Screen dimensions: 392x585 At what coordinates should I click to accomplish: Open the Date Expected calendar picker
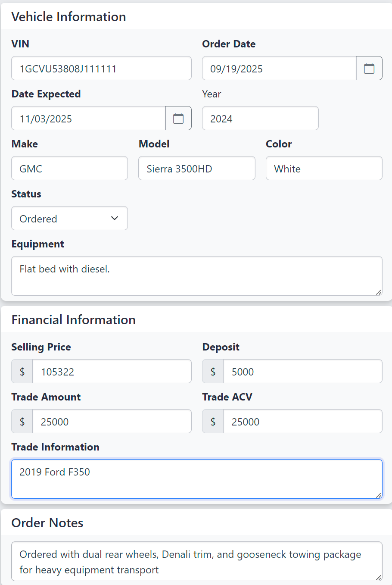[x=178, y=119]
